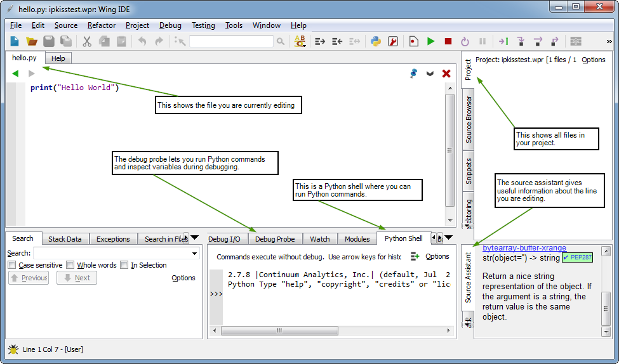Switch to the Debug Probe tab
The height and width of the screenshot is (364, 619).
[x=275, y=239]
